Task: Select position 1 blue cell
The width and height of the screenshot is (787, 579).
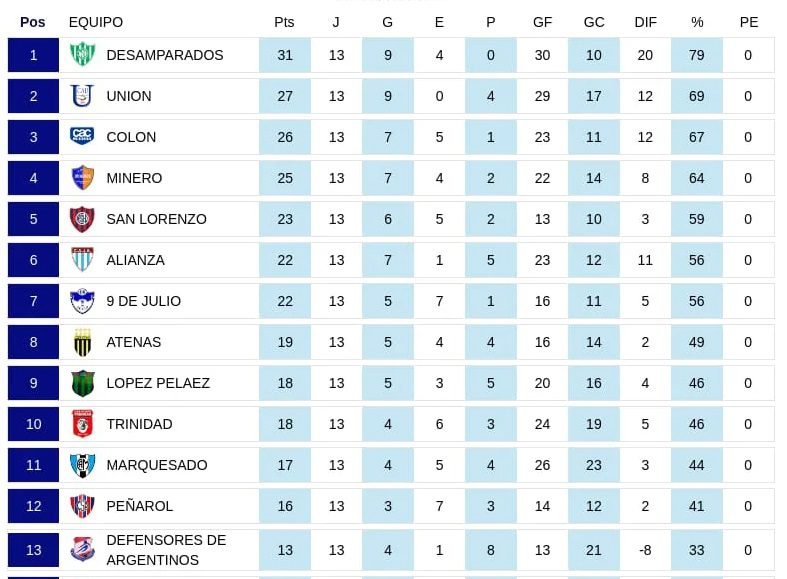Action: [x=33, y=55]
